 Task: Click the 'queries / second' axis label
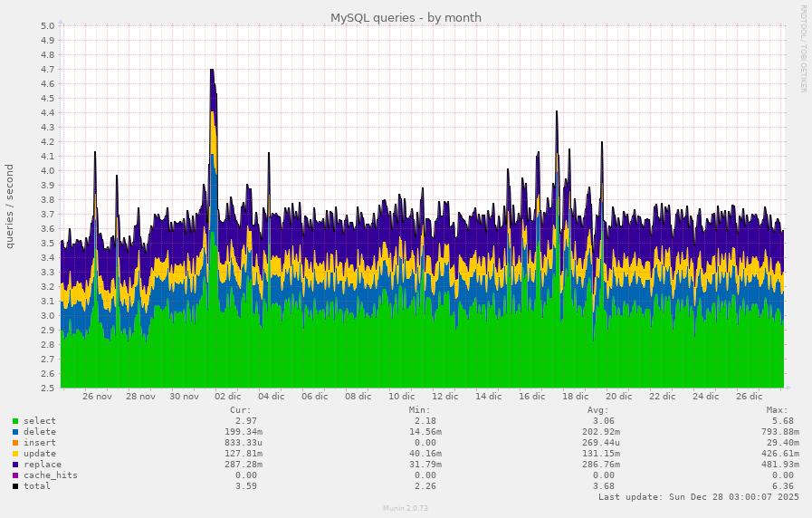(9, 206)
